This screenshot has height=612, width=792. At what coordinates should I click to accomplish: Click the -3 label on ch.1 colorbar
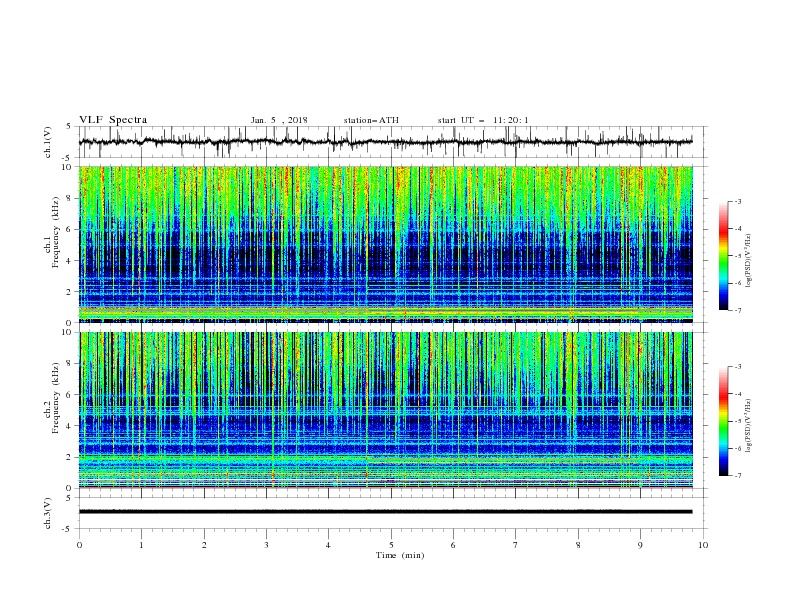tap(738, 201)
